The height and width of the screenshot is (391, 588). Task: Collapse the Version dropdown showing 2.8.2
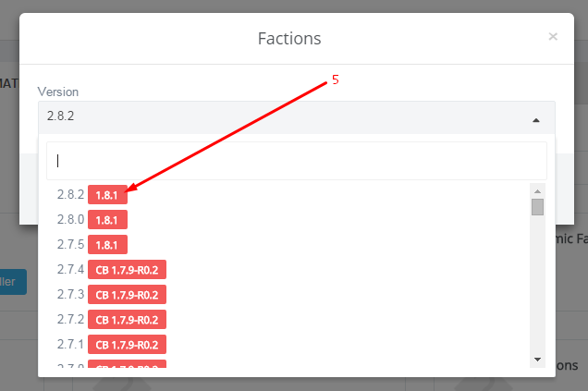point(296,117)
